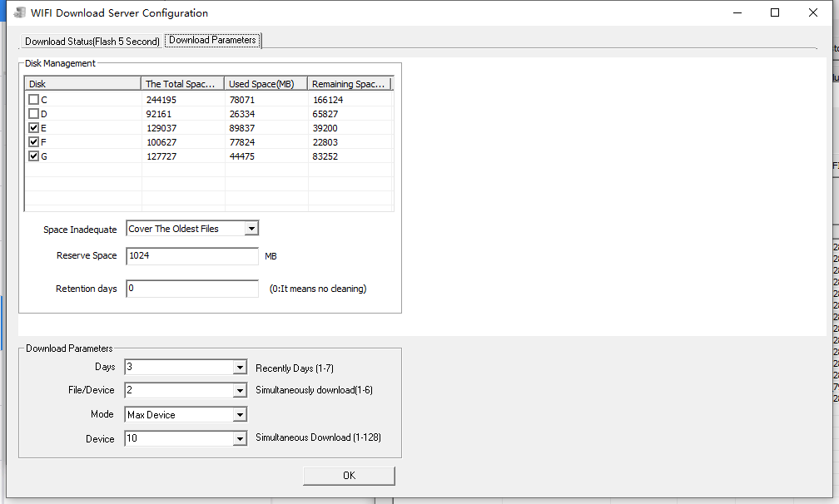Deselect disk F checkbox
This screenshot has width=839, height=504.
pos(34,142)
